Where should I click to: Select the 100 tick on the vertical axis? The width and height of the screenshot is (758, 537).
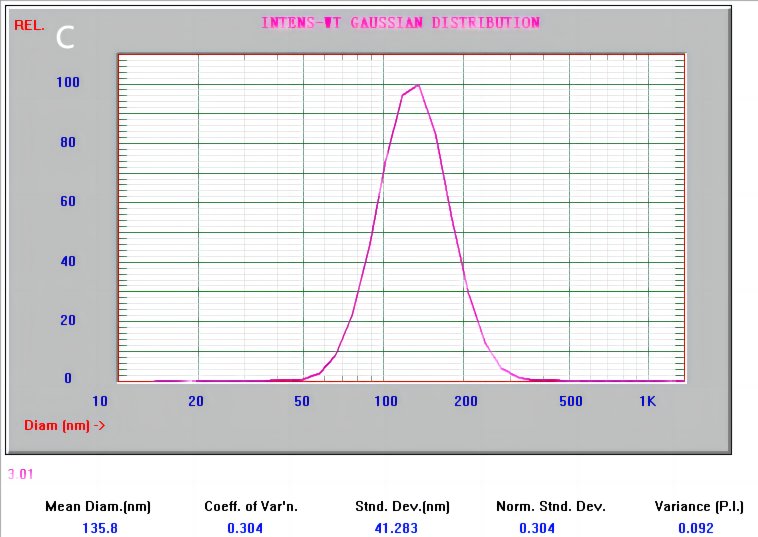click(66, 82)
